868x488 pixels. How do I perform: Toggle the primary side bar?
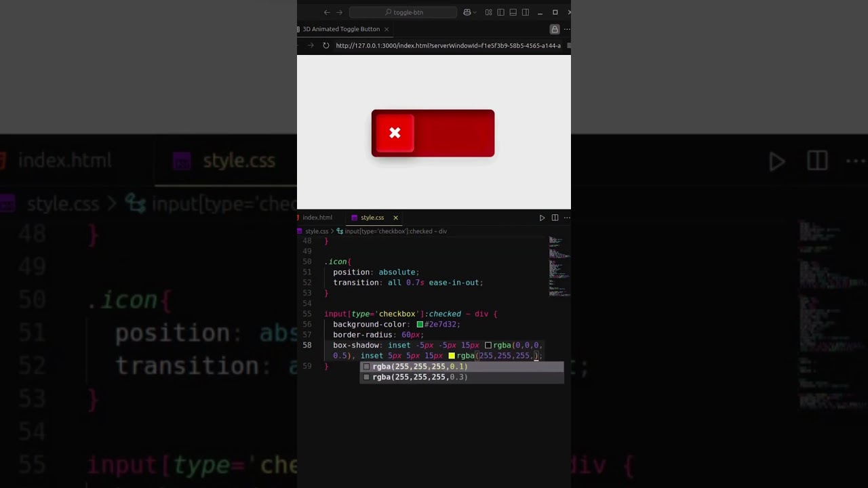coord(500,12)
